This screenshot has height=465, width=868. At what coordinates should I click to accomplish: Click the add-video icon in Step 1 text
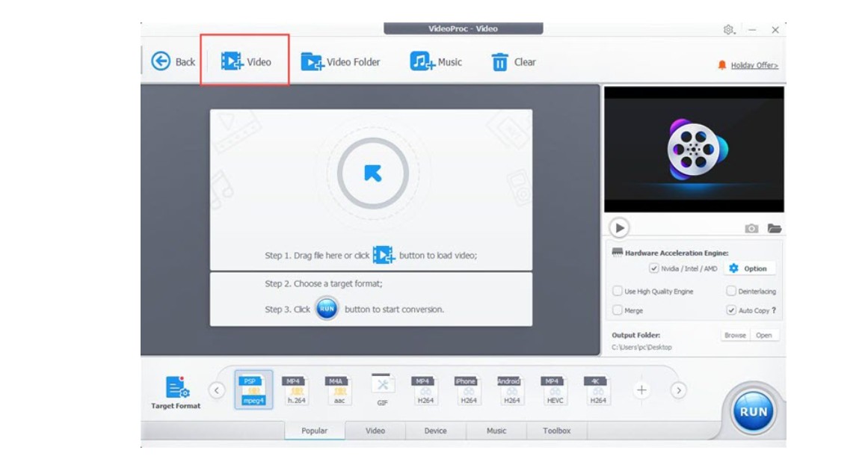[x=384, y=255]
